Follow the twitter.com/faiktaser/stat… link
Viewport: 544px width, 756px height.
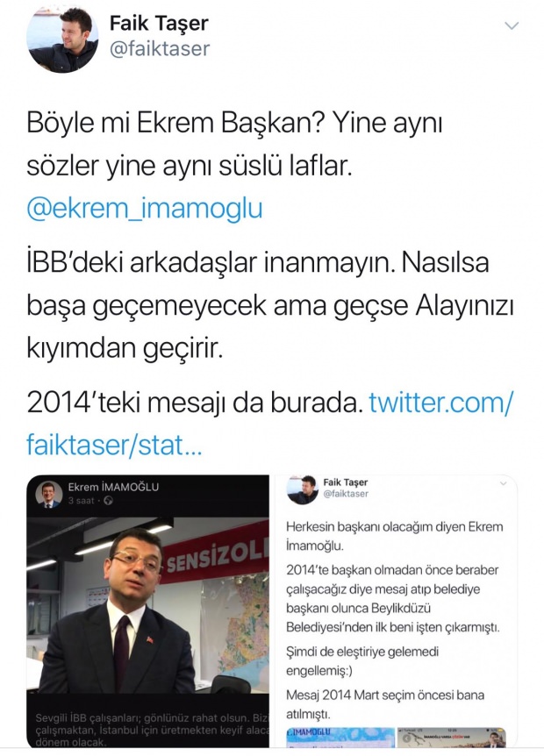point(270,424)
